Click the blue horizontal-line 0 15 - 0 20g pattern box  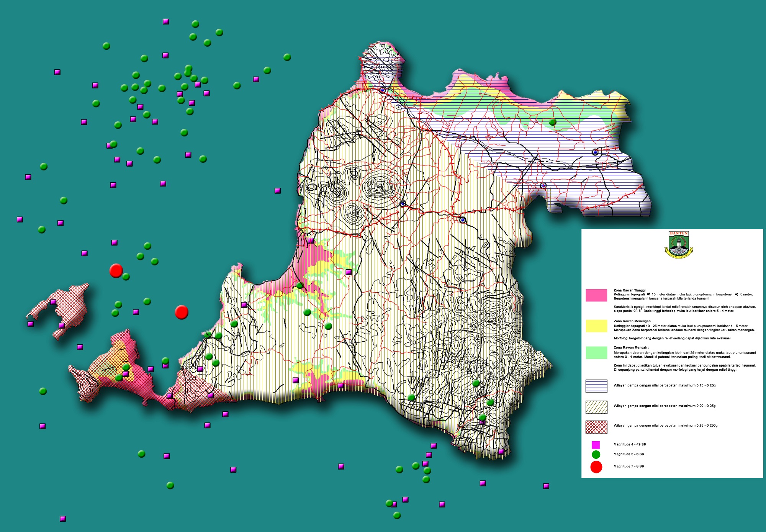click(596, 386)
